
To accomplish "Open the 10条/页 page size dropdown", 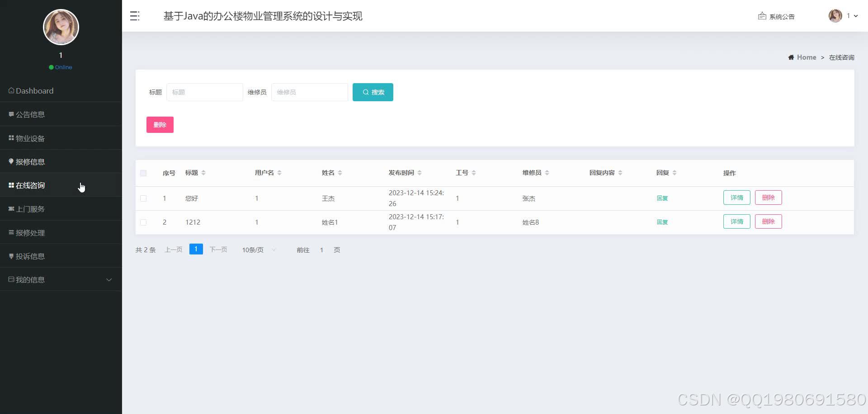I will pos(258,249).
